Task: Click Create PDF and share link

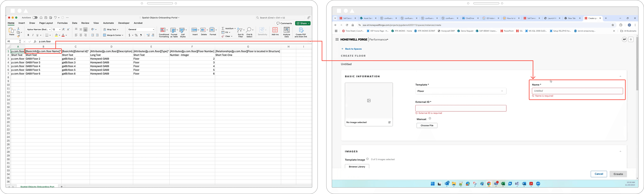Action: point(301,33)
